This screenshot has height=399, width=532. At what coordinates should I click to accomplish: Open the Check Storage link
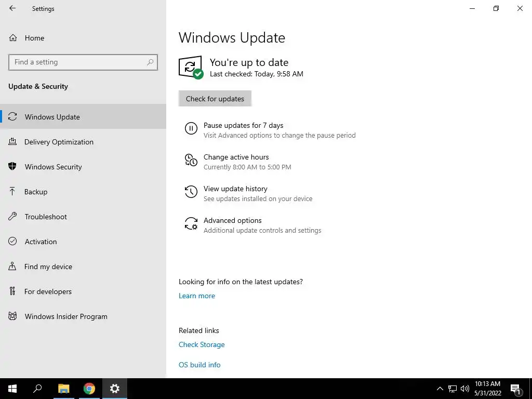click(202, 344)
